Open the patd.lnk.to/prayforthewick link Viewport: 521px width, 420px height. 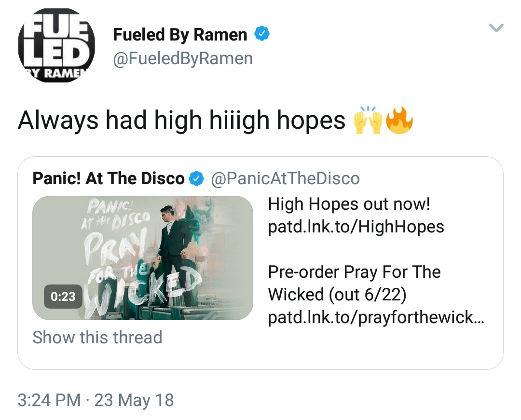tap(376, 317)
